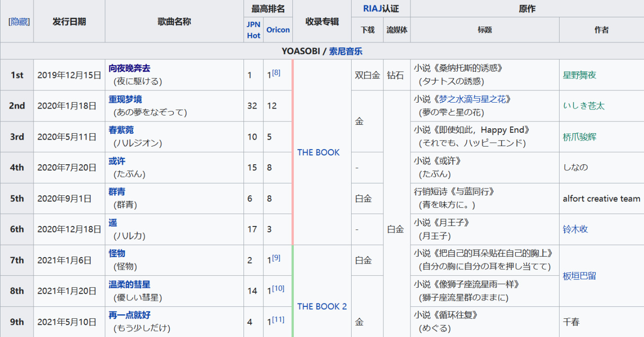Click the author cell alfort creative team

pyautogui.click(x=602, y=198)
